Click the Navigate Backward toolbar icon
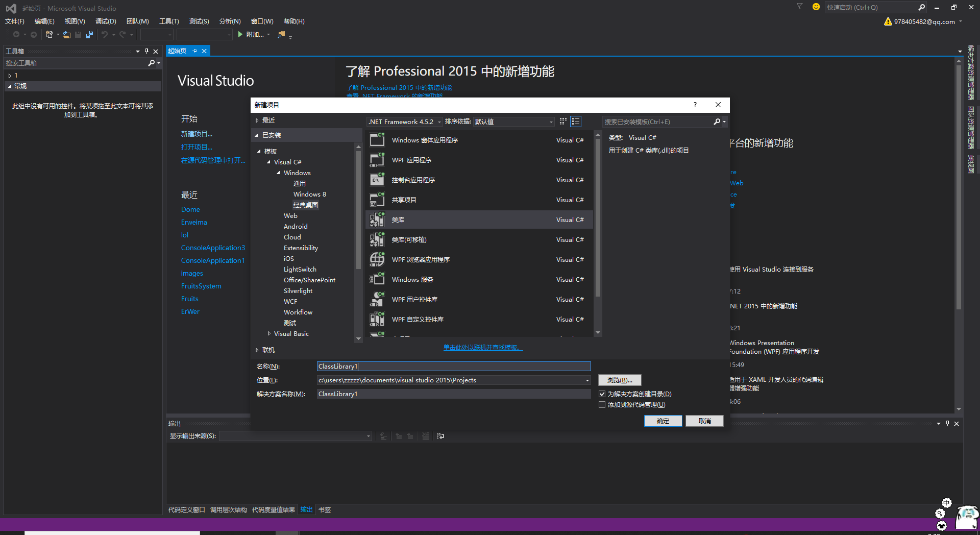The width and height of the screenshot is (980, 535). [x=16, y=35]
